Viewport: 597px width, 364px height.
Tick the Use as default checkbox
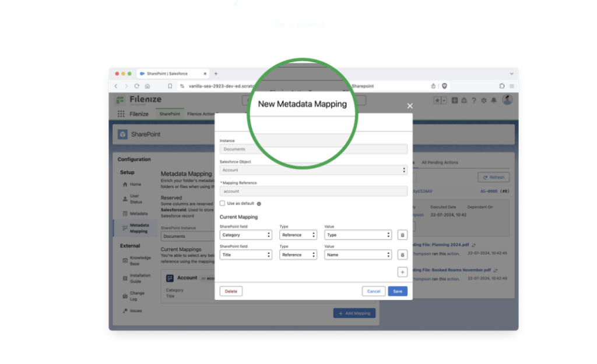click(x=222, y=203)
